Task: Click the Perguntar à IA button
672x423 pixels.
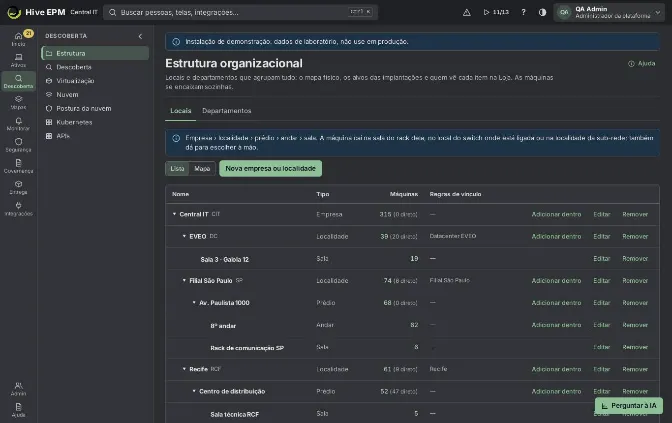Action: coord(629,405)
